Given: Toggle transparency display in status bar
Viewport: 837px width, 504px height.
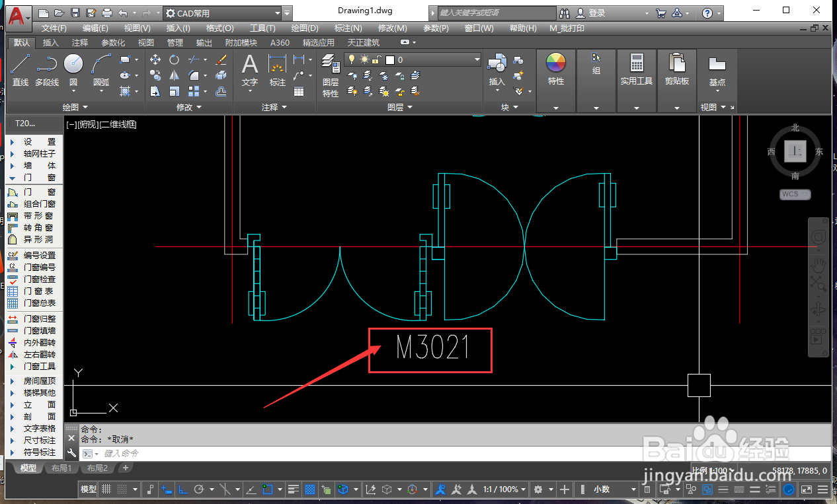Looking at the screenshot, I should tap(309, 489).
